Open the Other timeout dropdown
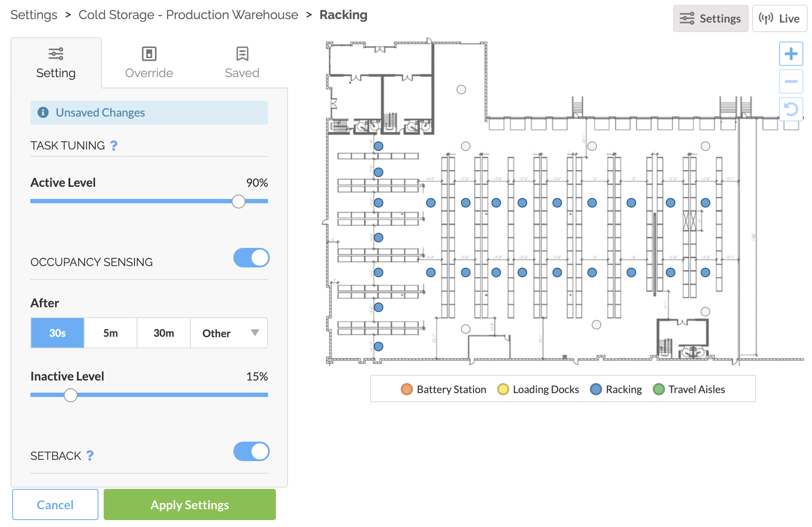 (229, 333)
